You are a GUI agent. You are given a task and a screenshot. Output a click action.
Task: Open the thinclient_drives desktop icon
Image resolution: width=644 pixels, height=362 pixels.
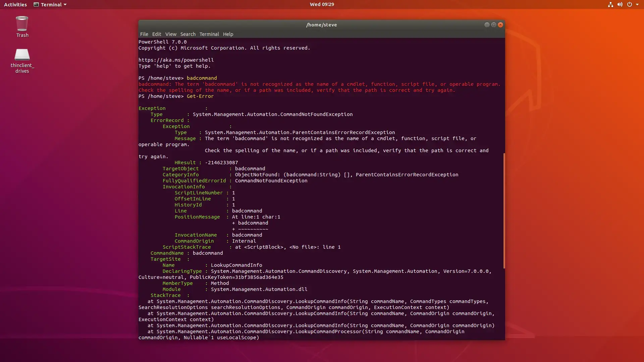[x=22, y=61]
